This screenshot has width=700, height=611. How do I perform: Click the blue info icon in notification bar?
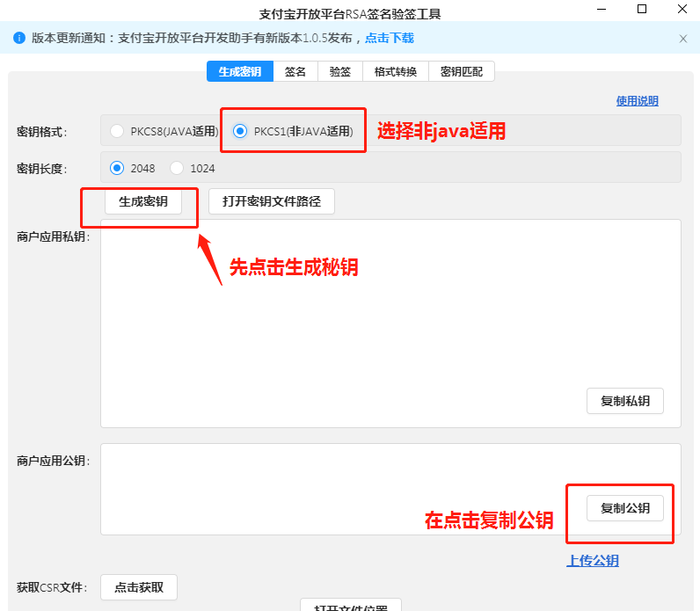click(x=19, y=38)
